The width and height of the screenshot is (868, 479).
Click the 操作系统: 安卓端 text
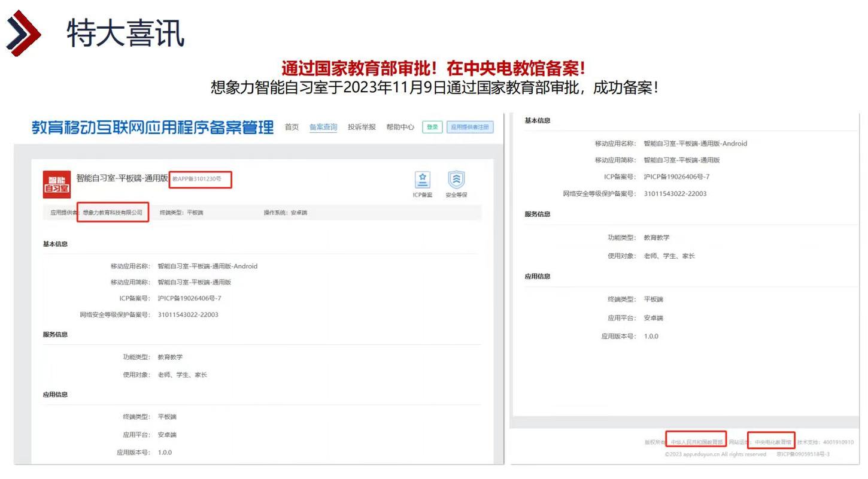(286, 213)
